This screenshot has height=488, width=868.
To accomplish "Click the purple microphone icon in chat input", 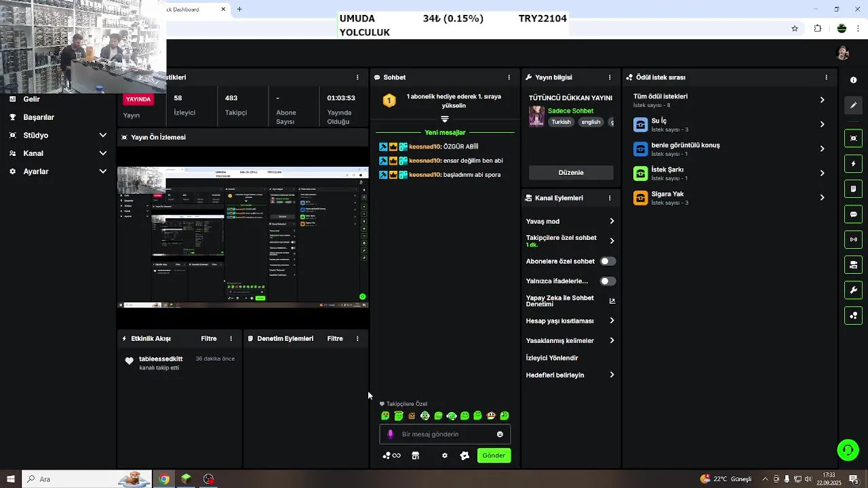I will 390,434.
